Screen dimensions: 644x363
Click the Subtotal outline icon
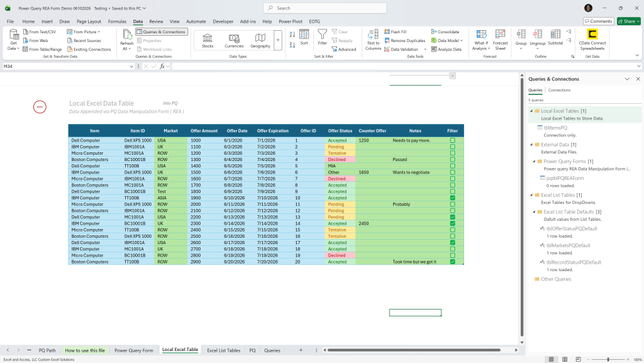555,37
